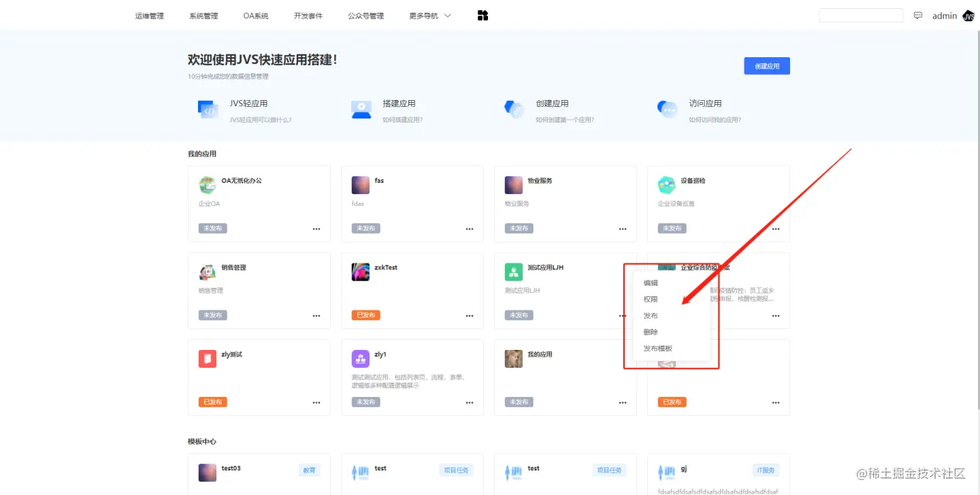Click the 搭建应用 monitor icon
This screenshot has height=495, width=980.
tap(361, 110)
